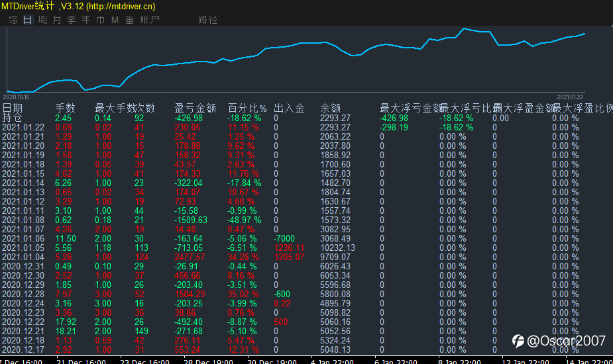Click the http://mtdriver.cn link in the title
Screen dimensions: 613x364
click(121, 6)
